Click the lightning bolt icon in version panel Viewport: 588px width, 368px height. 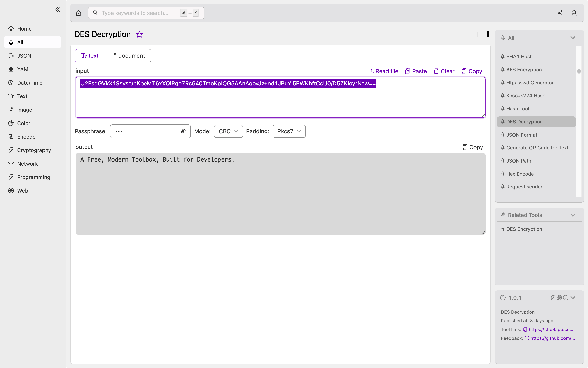552,298
